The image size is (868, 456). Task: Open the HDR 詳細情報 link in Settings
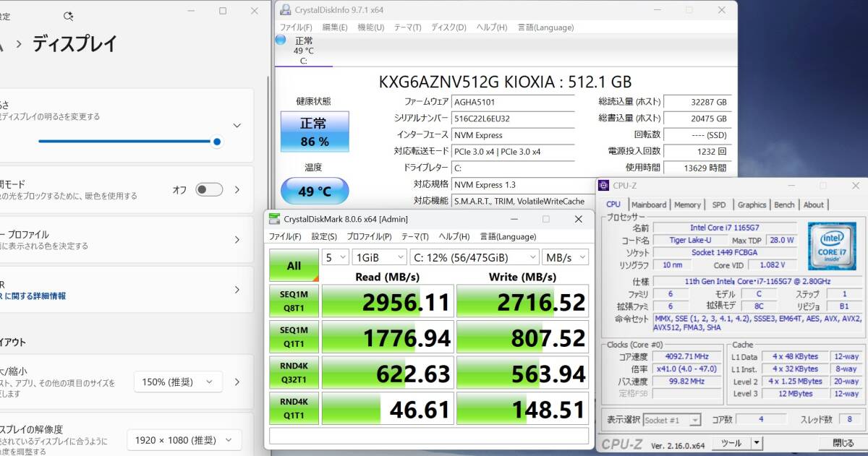[33, 296]
